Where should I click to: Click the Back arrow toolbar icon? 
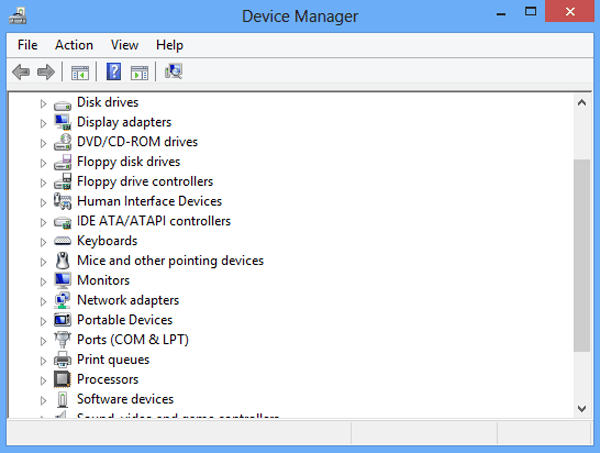[x=20, y=72]
